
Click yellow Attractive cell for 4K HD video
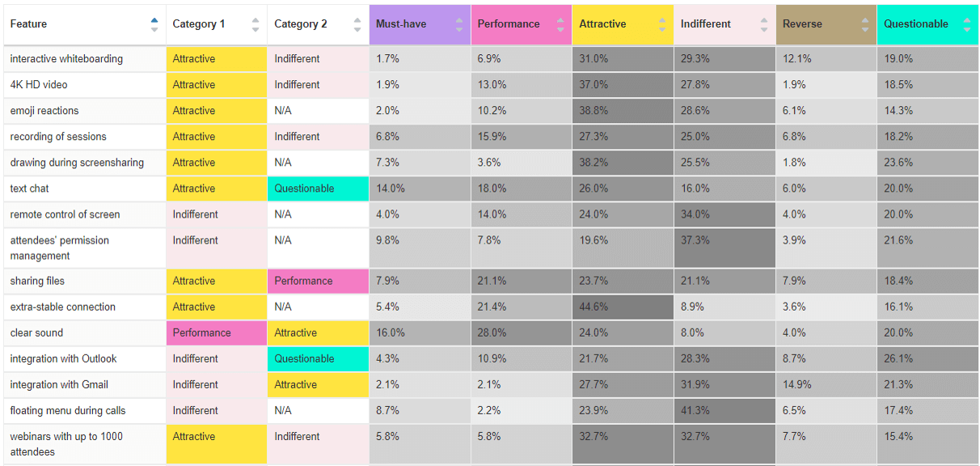pyautogui.click(x=194, y=85)
